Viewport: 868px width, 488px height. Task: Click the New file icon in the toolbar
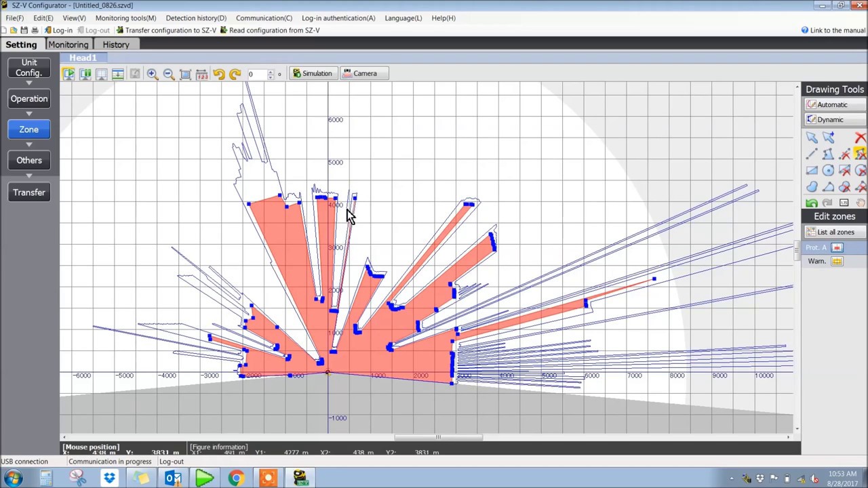click(4, 30)
